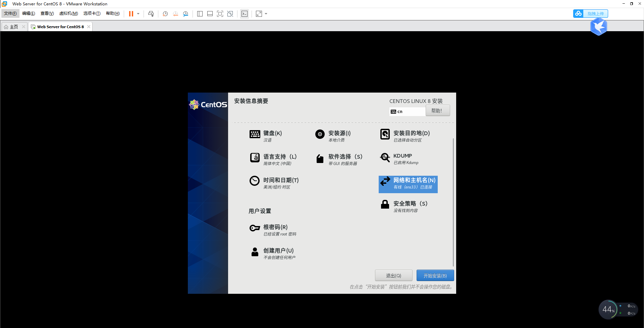Click the Unity mode toolbar icon
This screenshot has height=328, width=644.
[x=230, y=14]
